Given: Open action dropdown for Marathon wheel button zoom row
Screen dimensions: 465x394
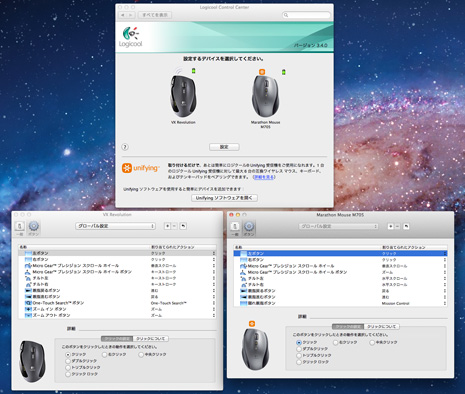Looking at the screenshot, I should [445, 272].
